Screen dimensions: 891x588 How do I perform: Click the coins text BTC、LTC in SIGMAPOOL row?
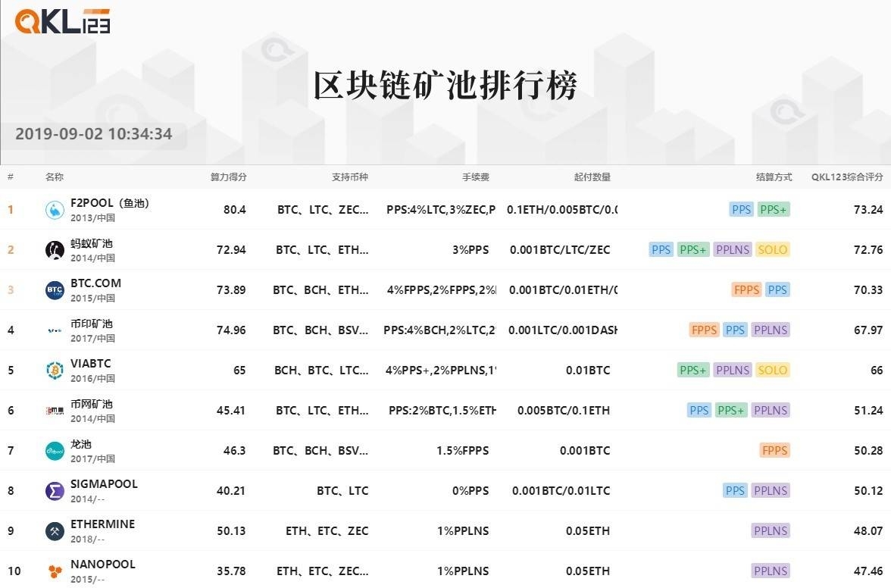click(342, 490)
